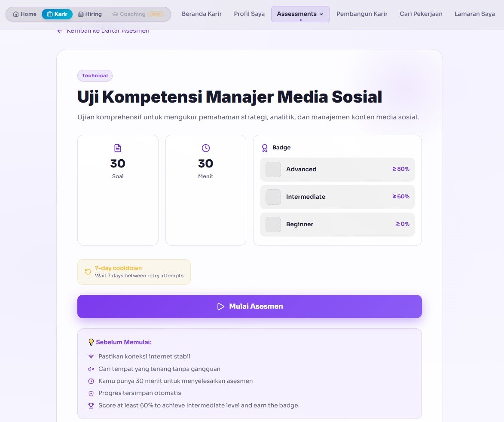This screenshot has height=422, width=504.
Task: Select the Intermediate badge row
Action: point(337,197)
